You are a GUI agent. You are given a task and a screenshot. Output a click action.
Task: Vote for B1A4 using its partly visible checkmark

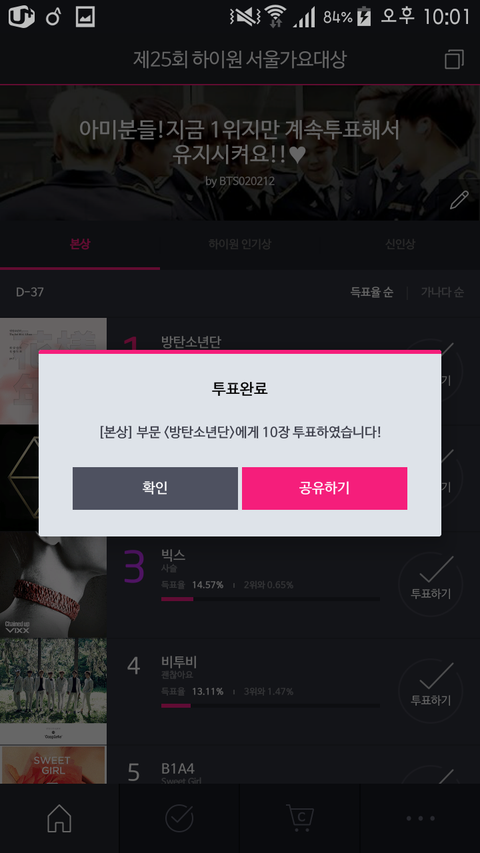pyautogui.click(x=431, y=775)
